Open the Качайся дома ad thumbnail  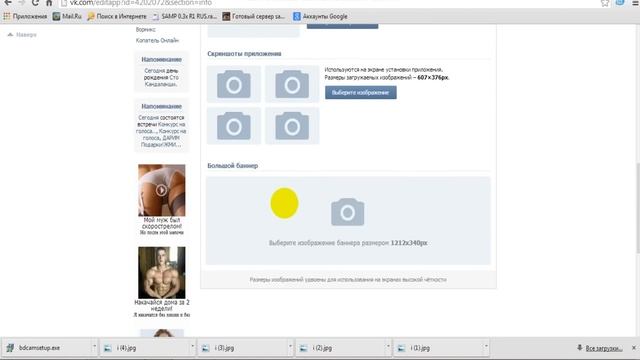click(x=162, y=273)
